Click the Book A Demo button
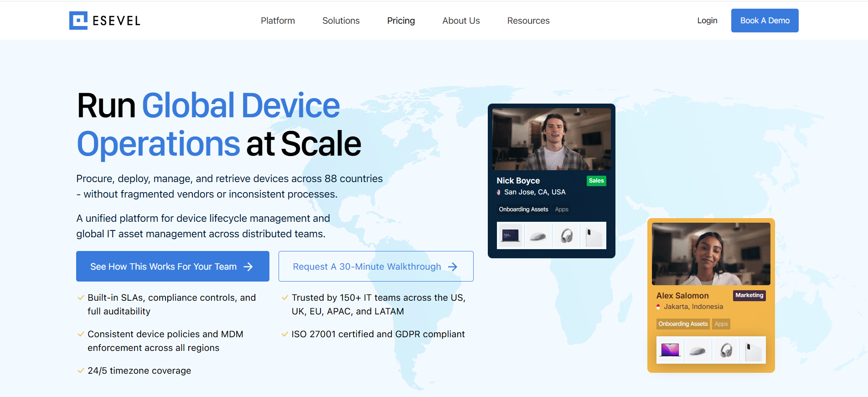The height and width of the screenshot is (397, 868). pyautogui.click(x=765, y=21)
